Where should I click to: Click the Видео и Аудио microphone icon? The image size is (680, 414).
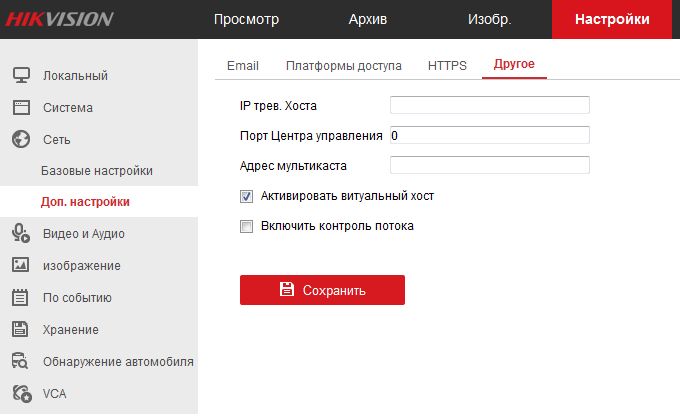pyautogui.click(x=21, y=233)
